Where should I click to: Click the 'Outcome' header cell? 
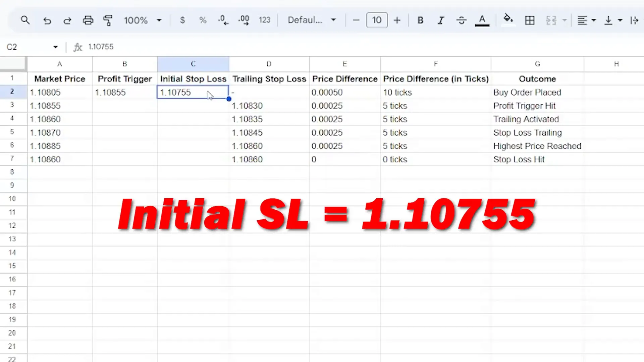point(537,79)
